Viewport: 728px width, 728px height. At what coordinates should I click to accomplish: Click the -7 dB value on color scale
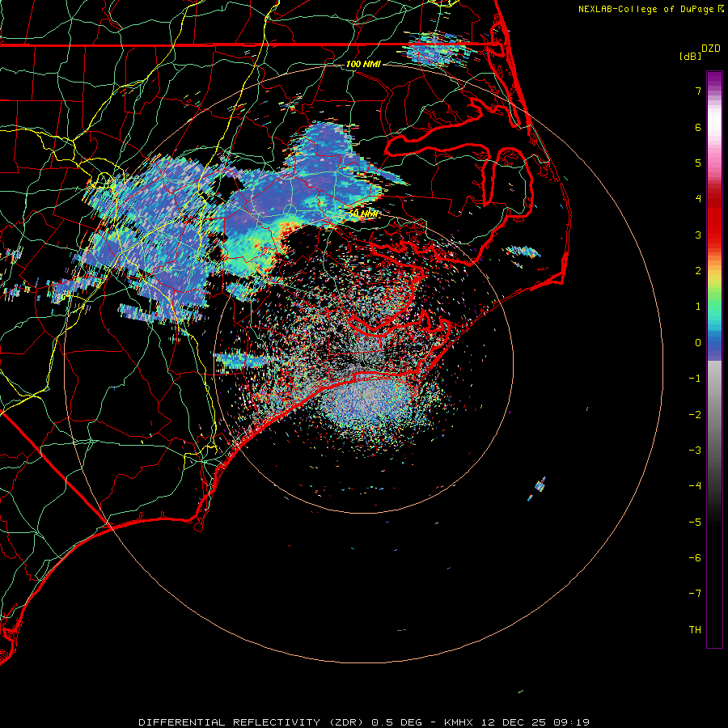point(695,594)
